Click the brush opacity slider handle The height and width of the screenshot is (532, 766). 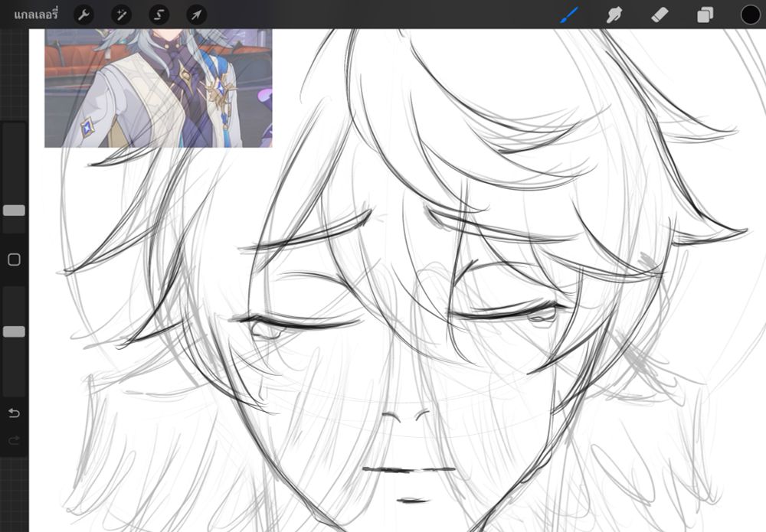[x=14, y=332]
